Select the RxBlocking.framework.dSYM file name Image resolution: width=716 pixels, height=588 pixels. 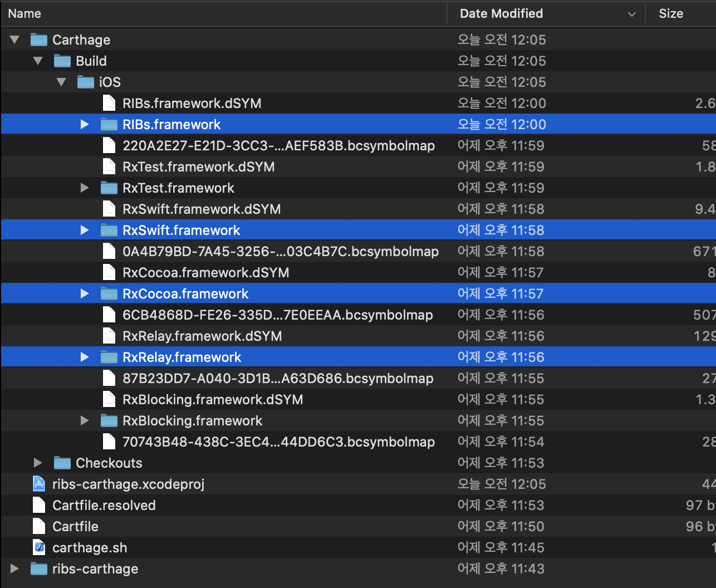(x=213, y=399)
